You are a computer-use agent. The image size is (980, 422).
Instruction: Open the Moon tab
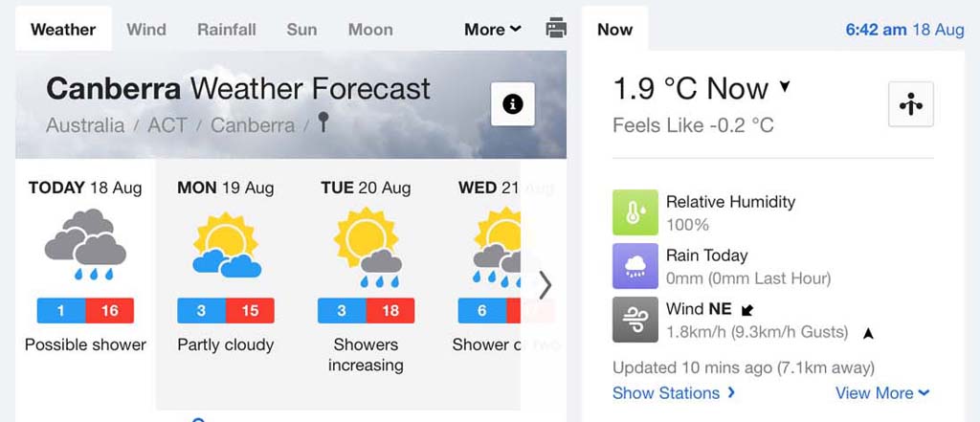370,30
